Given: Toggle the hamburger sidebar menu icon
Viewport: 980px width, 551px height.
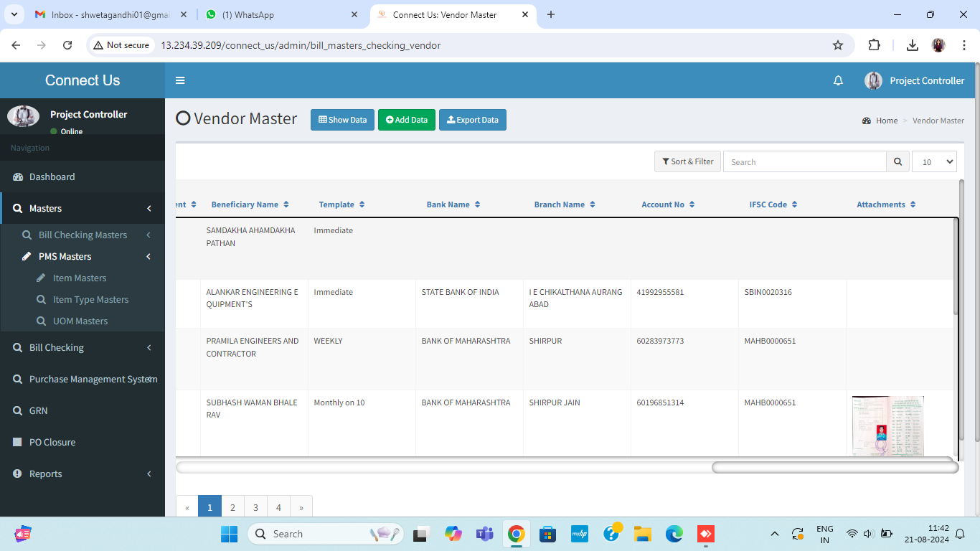Looking at the screenshot, I should point(180,80).
